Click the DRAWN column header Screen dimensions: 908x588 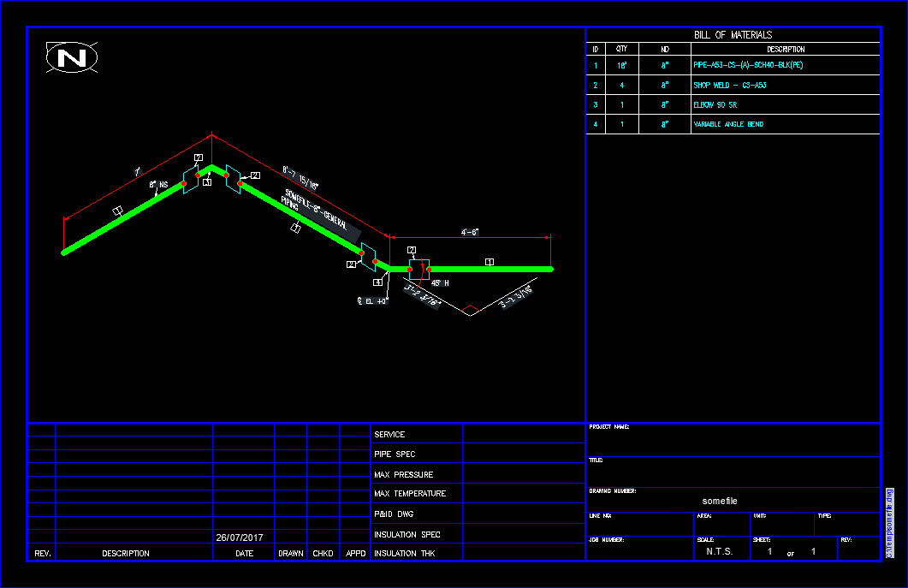(291, 553)
